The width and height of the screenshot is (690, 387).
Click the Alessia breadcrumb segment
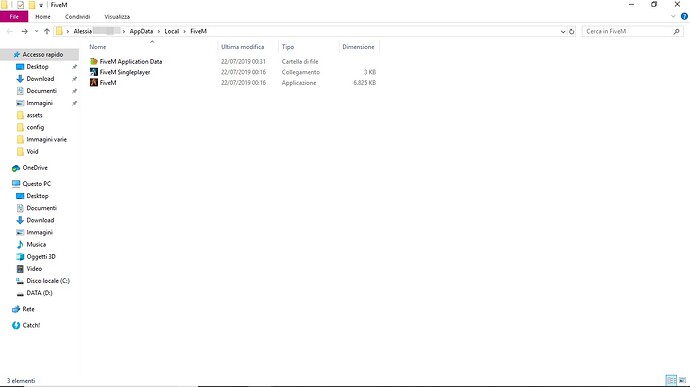pyautogui.click(x=83, y=31)
